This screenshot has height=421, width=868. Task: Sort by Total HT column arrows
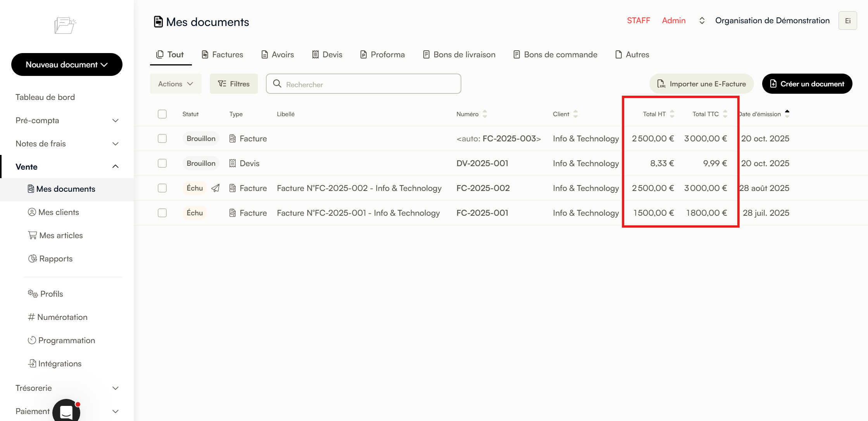672,114
